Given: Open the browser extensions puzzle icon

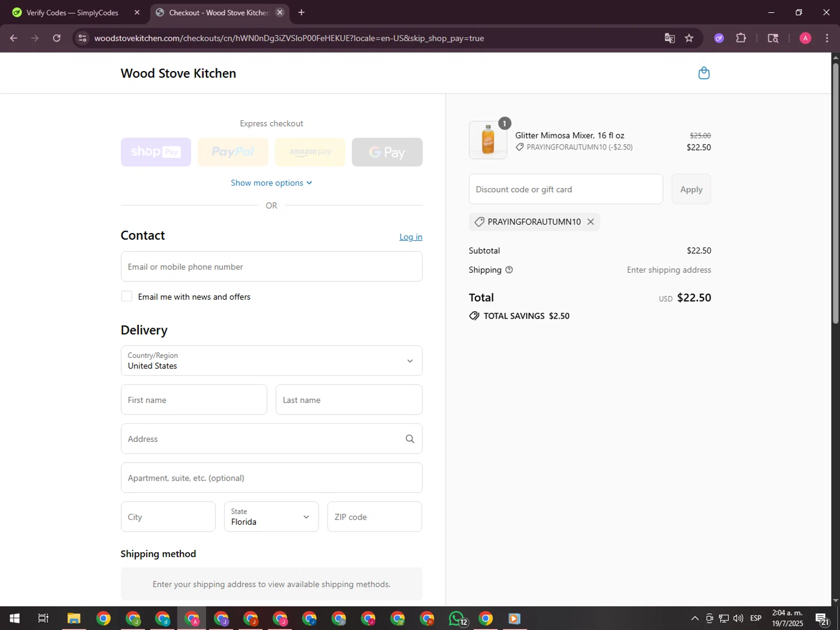Looking at the screenshot, I should [741, 38].
